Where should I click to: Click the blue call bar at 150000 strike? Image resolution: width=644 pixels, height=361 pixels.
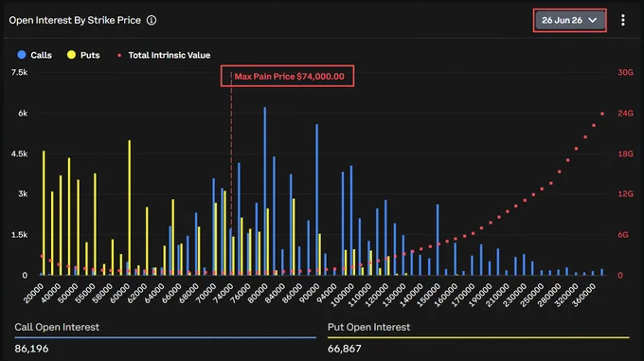438,240
